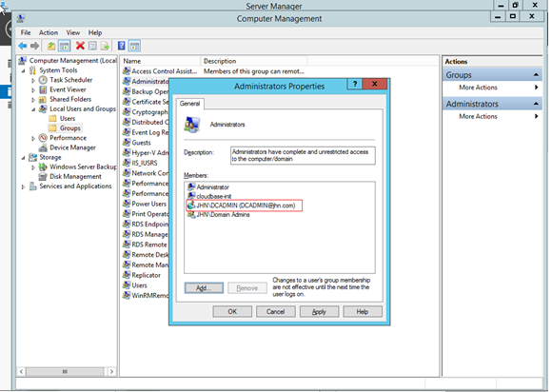Expand the Windows Server Backup node arrow
This screenshot has height=392, width=552.
33,167
